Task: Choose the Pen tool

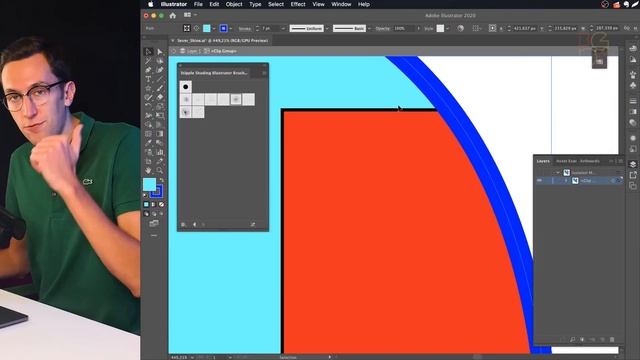Action: click(x=149, y=70)
